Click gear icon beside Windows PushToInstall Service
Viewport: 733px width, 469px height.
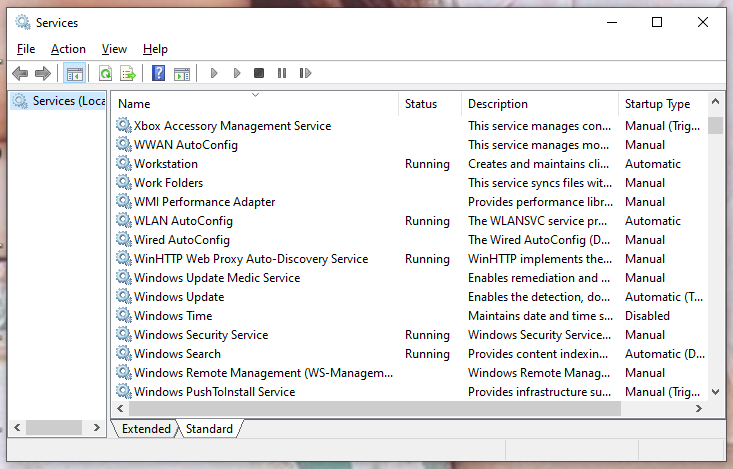click(124, 391)
